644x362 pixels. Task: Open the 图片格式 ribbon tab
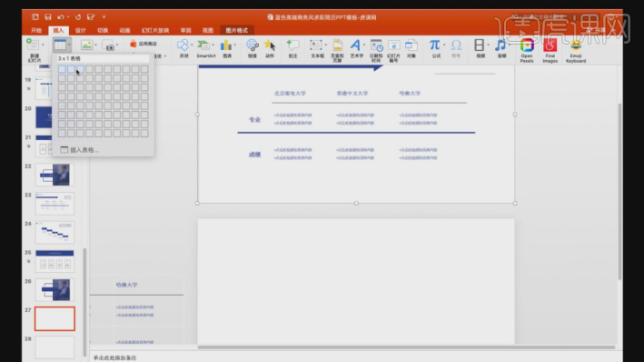pos(236,30)
